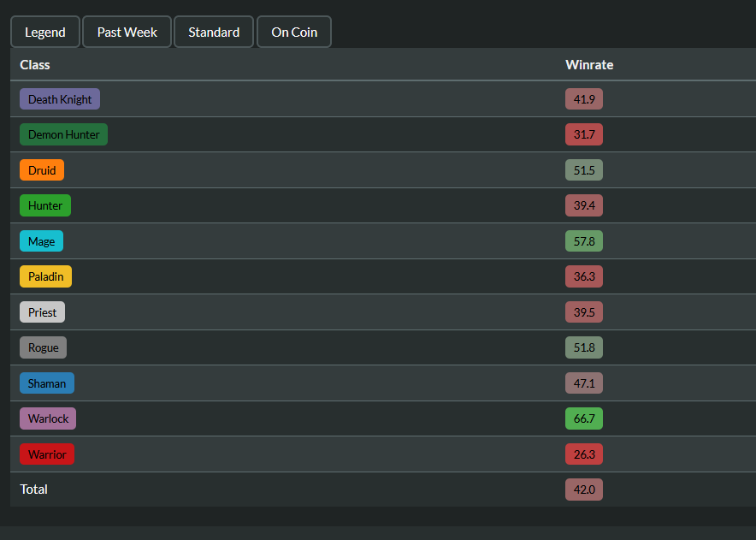Click Warrior winrate value 26.3
756x540 pixels.
(584, 454)
